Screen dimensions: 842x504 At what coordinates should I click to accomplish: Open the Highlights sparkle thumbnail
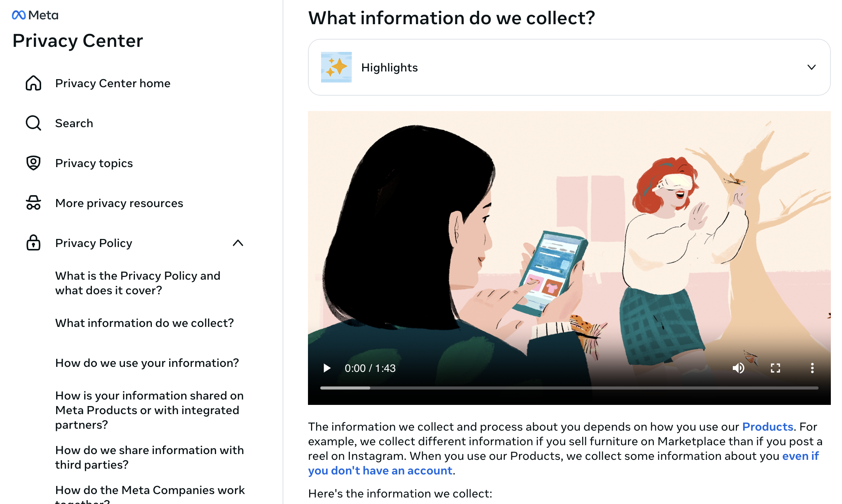click(x=336, y=67)
